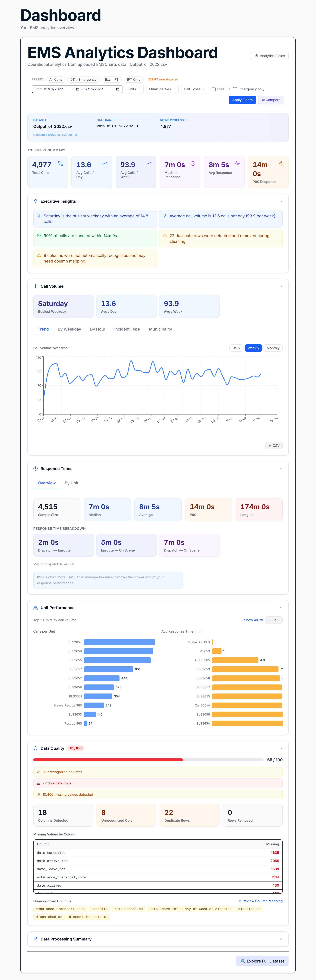
Task: Switch to the Municipality tab
Action: [161, 329]
